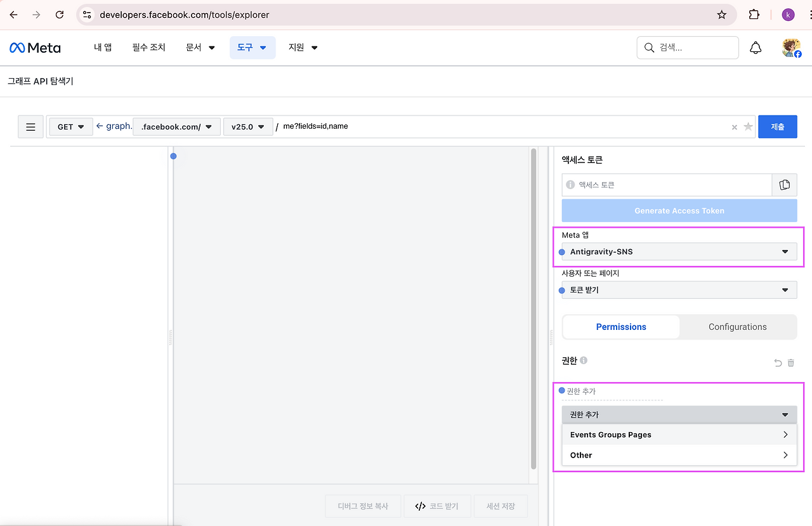Open the .facebook.com/ domain dropdown
This screenshot has width=812, height=526.
[177, 127]
